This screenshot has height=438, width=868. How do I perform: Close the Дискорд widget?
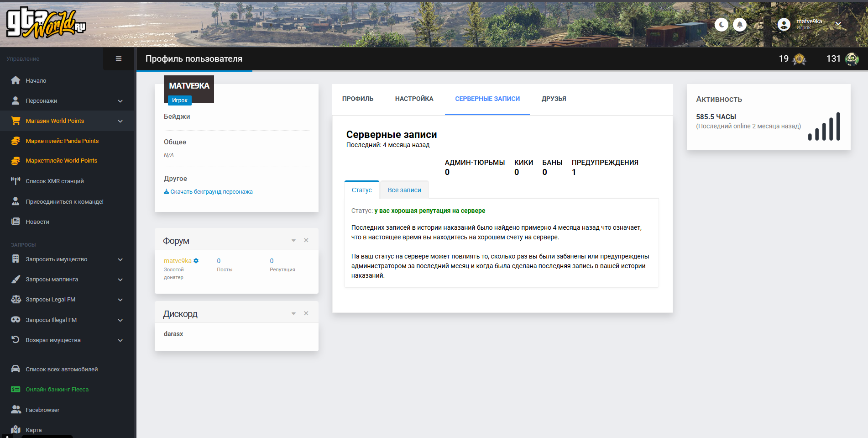[306, 313]
